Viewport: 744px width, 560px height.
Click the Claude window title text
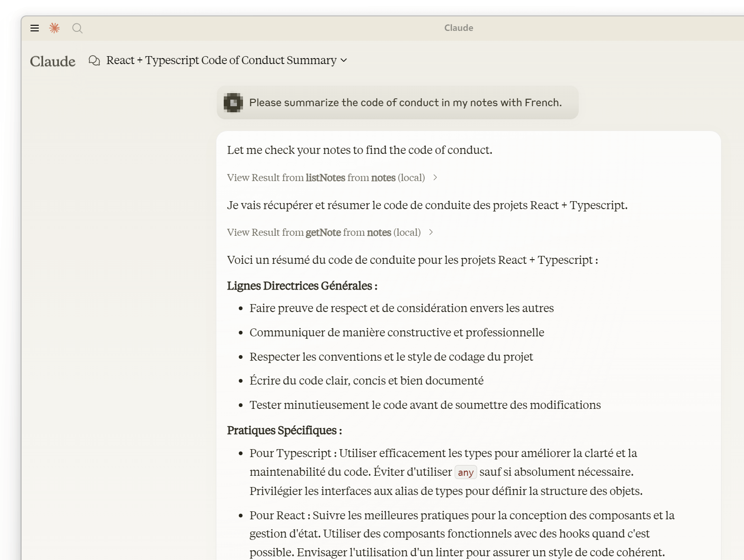coord(458,28)
